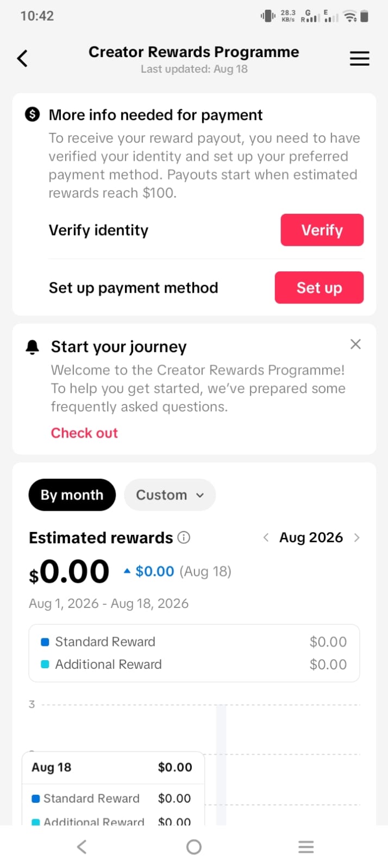Tap the back arrow in header

[x=22, y=58]
